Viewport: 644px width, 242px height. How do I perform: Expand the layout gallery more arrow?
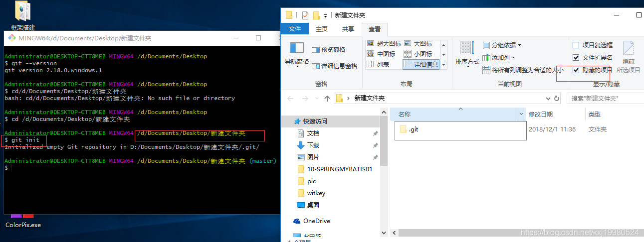(443, 65)
